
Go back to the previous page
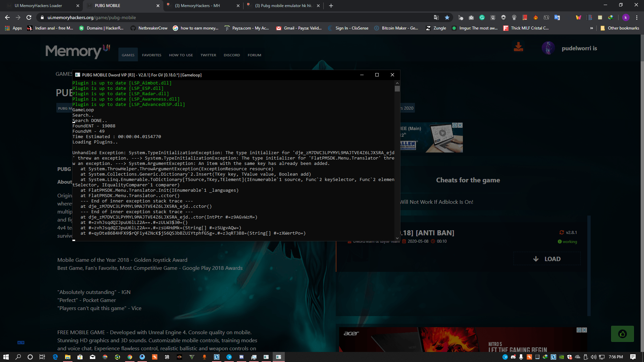point(7,17)
